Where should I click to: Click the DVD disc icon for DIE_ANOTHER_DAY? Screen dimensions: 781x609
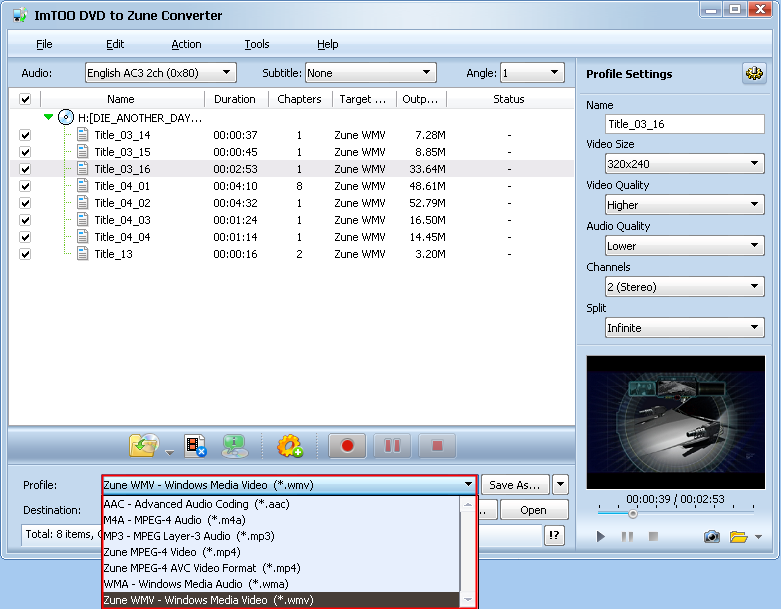[66, 118]
